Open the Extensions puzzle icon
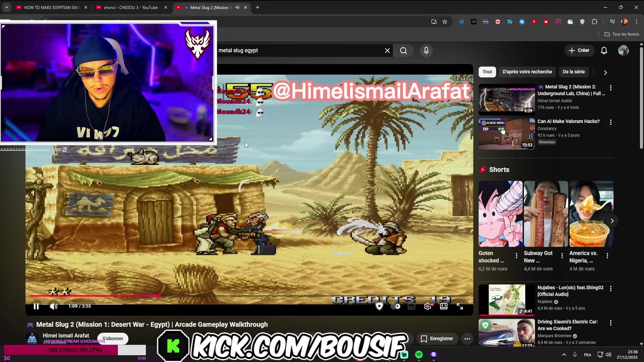 point(595,22)
